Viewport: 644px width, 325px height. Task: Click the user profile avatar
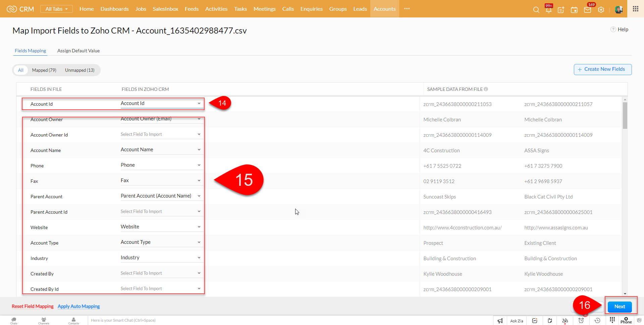(619, 9)
